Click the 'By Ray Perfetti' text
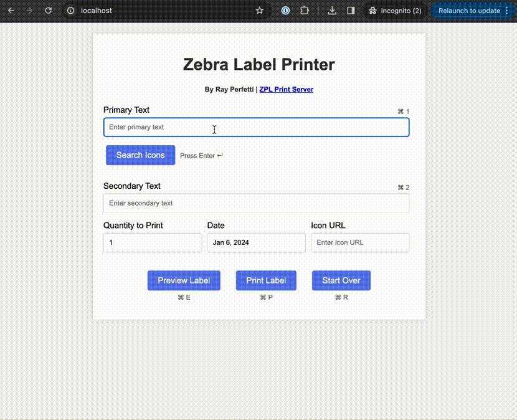517x420 pixels. coord(229,89)
